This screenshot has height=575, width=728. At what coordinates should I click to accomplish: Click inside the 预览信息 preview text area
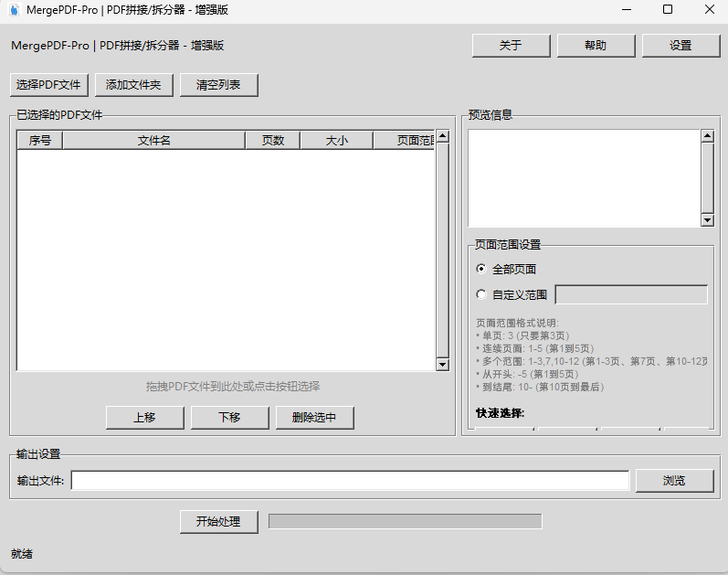584,178
